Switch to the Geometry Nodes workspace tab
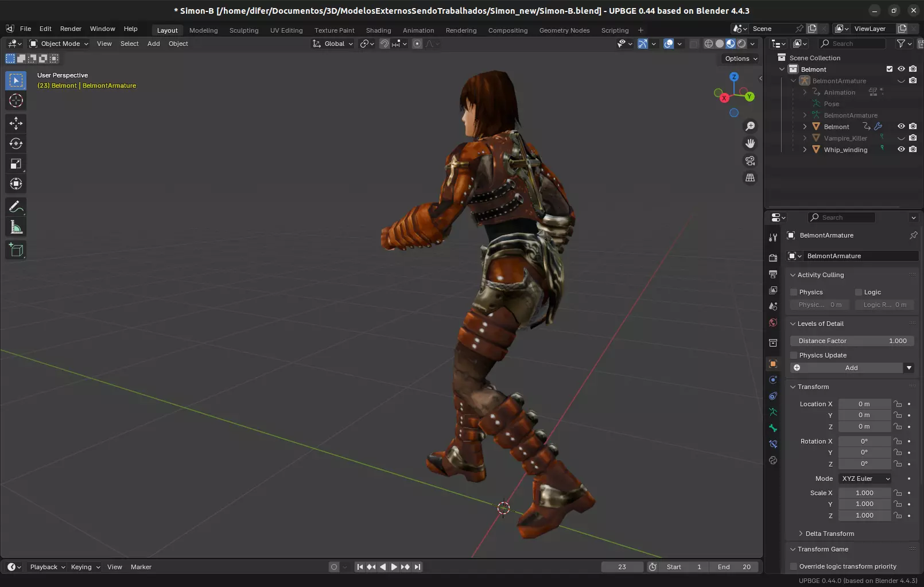This screenshot has height=587, width=924. tap(564, 30)
